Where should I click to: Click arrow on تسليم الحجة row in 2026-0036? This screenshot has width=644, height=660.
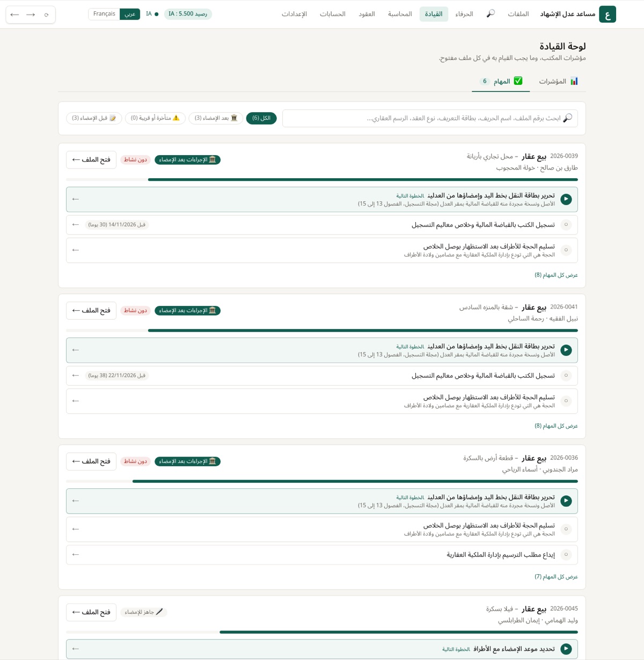click(76, 529)
